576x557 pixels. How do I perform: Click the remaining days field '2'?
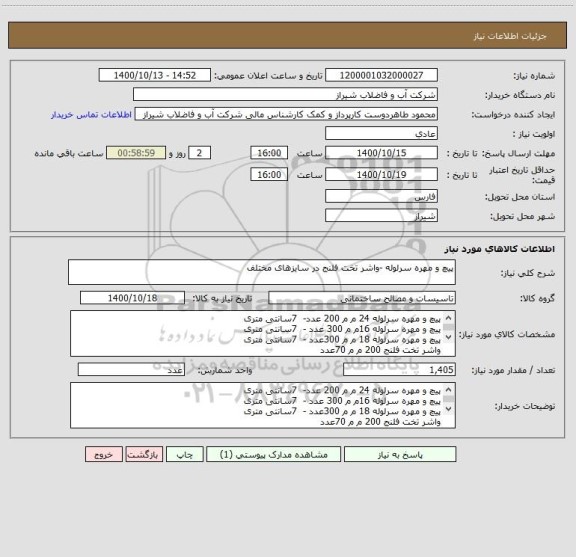coord(199,153)
